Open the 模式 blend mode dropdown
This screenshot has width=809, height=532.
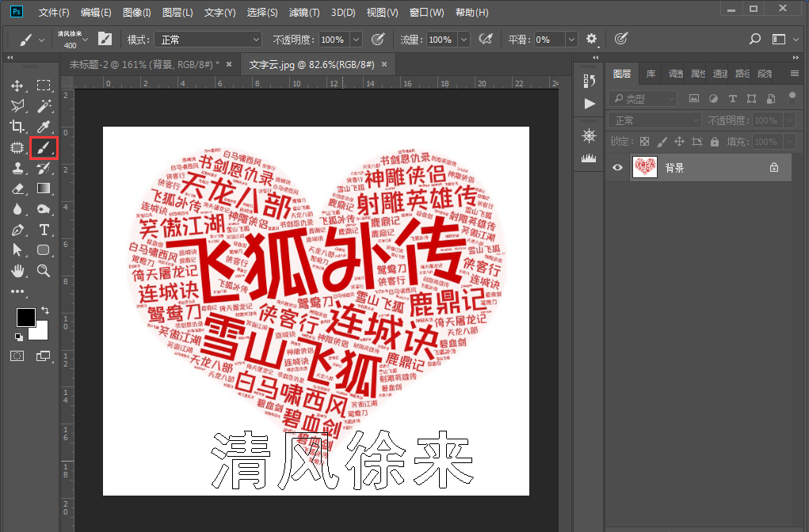click(209, 40)
